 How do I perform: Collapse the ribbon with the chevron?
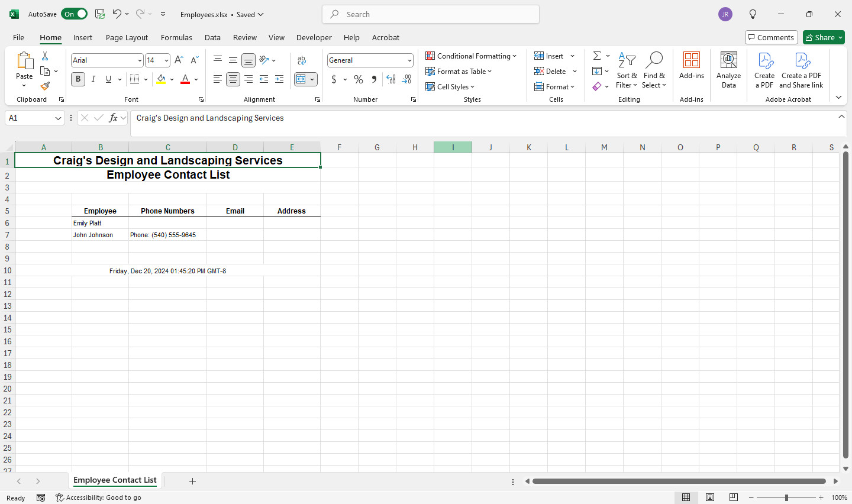(x=838, y=97)
